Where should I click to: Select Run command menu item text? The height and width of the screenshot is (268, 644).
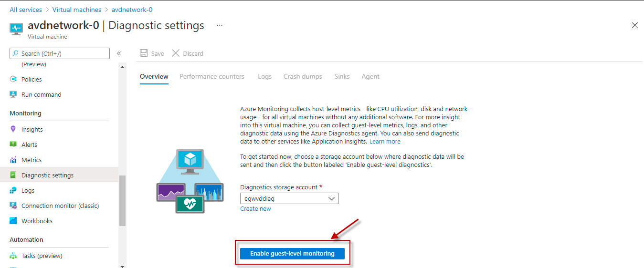42,94
